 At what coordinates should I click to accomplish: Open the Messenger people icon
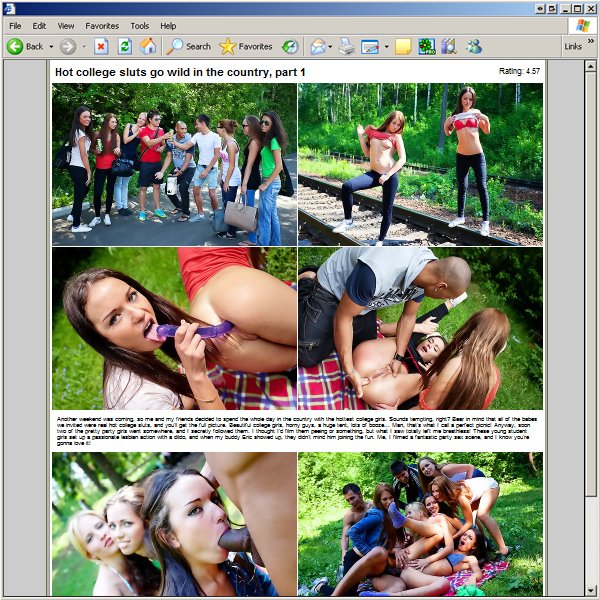coord(473,46)
